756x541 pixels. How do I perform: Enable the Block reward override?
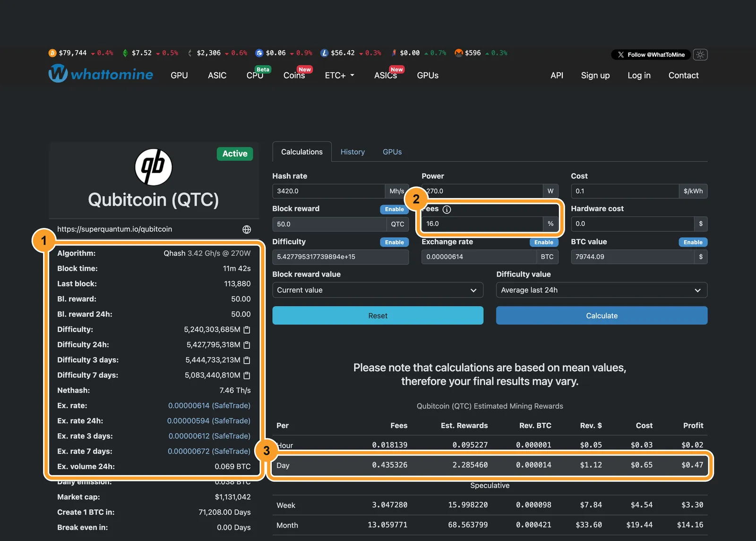(x=394, y=209)
